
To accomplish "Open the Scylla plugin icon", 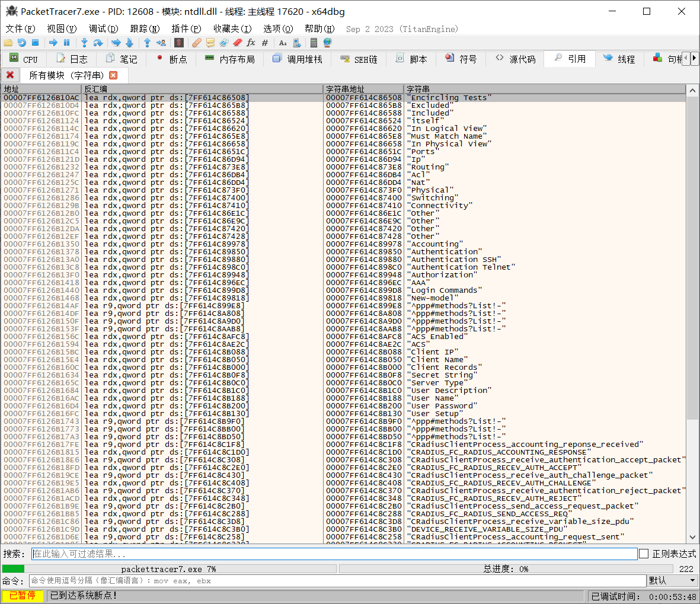I will pos(179,43).
